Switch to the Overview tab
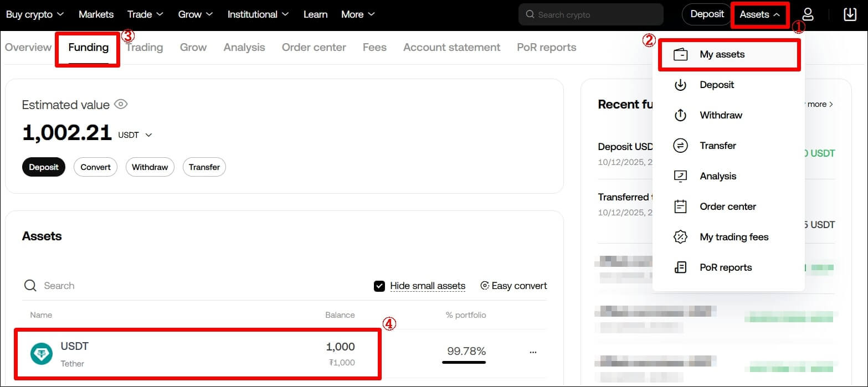Screen dimensions: 868x387 point(28,47)
